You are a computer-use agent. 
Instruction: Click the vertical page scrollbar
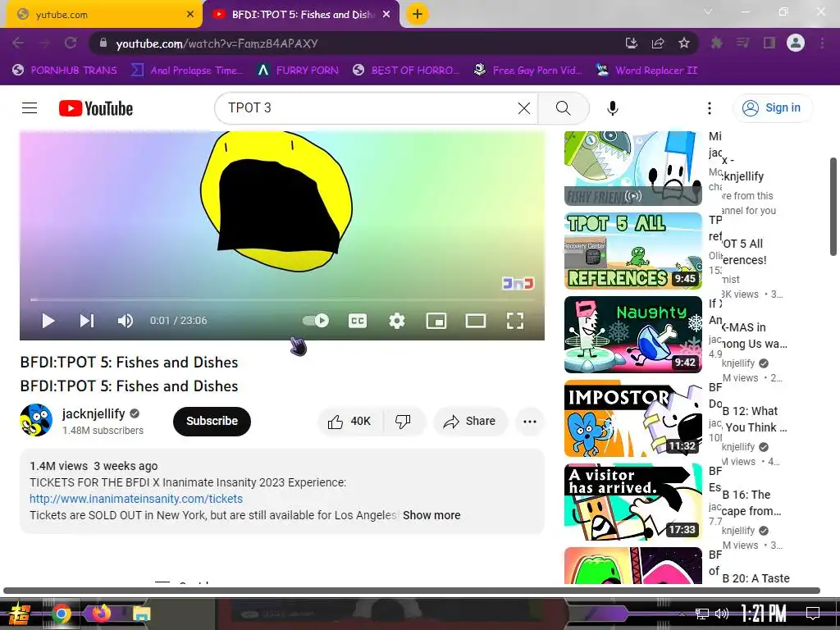click(833, 207)
